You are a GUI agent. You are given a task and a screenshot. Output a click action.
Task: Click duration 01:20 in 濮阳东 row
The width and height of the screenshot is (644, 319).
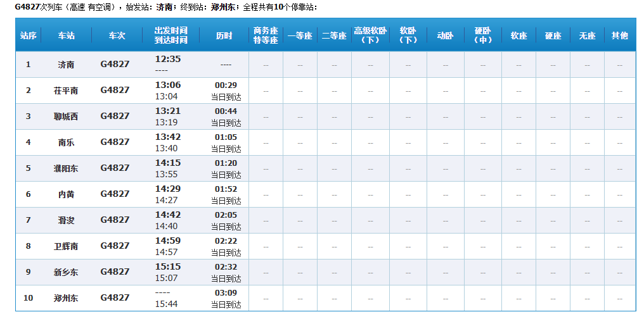point(226,163)
